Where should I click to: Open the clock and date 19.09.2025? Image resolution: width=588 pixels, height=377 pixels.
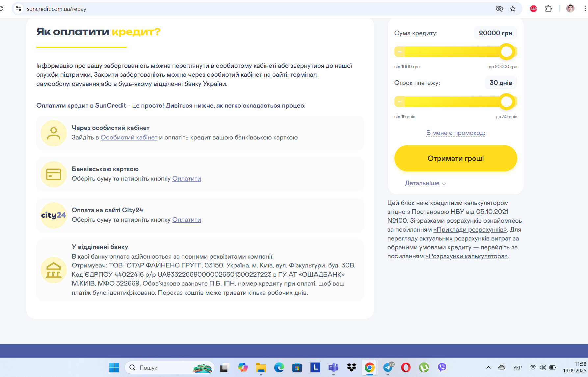click(575, 367)
